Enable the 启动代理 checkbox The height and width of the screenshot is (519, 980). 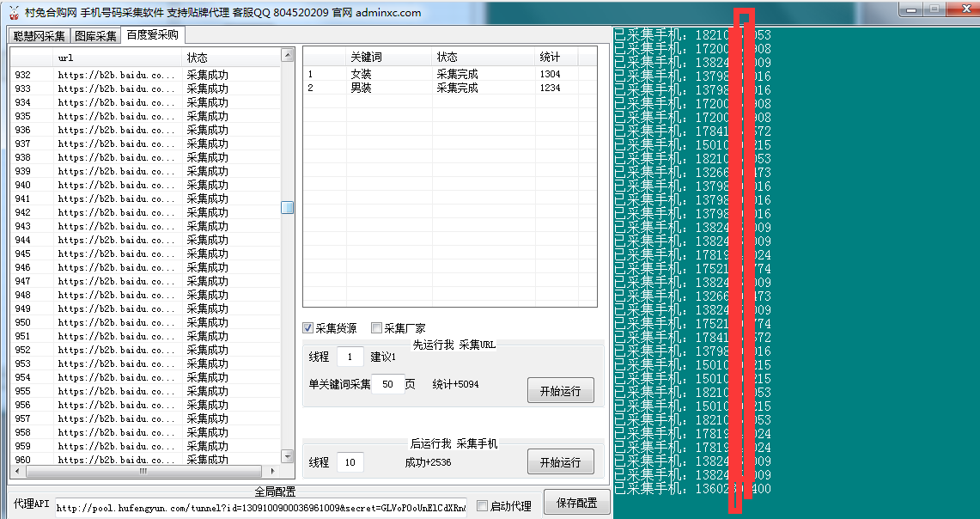tap(483, 506)
